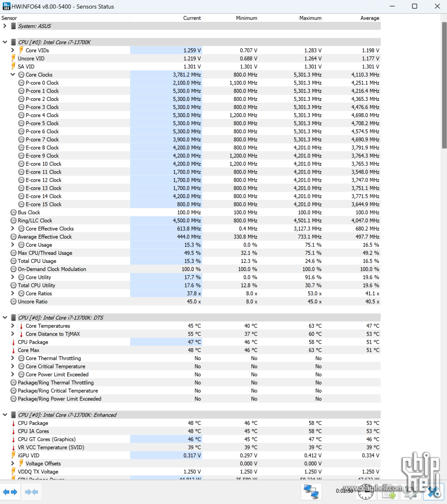Screen dimensions: 447x504
Task: Collapse the CPU i7-13700K: Enhanced group
Action: pyautogui.click(x=5, y=415)
